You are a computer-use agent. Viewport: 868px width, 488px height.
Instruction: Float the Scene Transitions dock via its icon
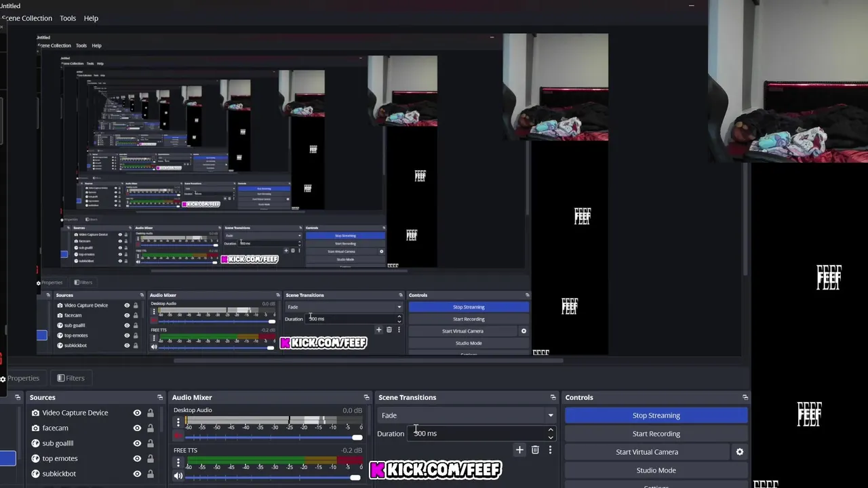coord(553,397)
